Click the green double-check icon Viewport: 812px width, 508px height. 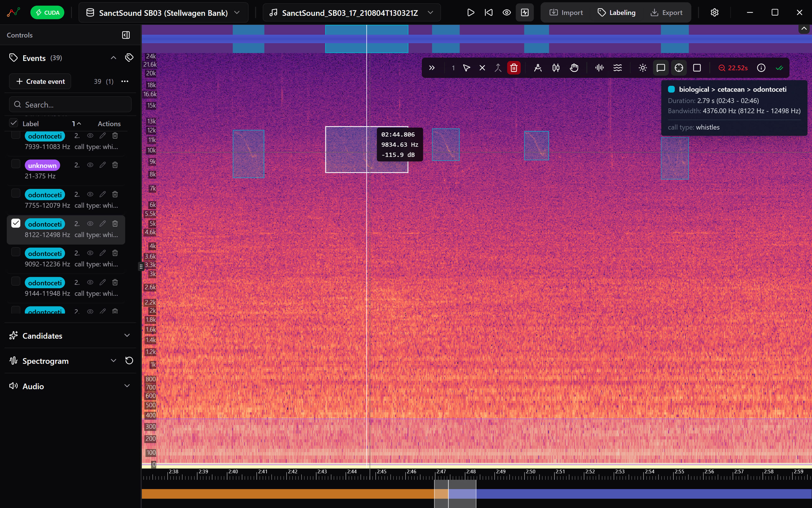(779, 68)
